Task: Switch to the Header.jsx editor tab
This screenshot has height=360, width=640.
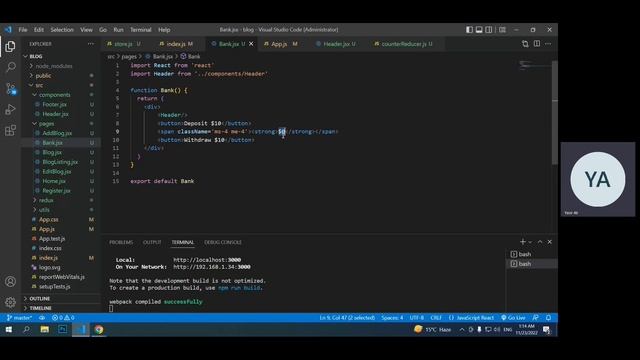Action: 336,44
